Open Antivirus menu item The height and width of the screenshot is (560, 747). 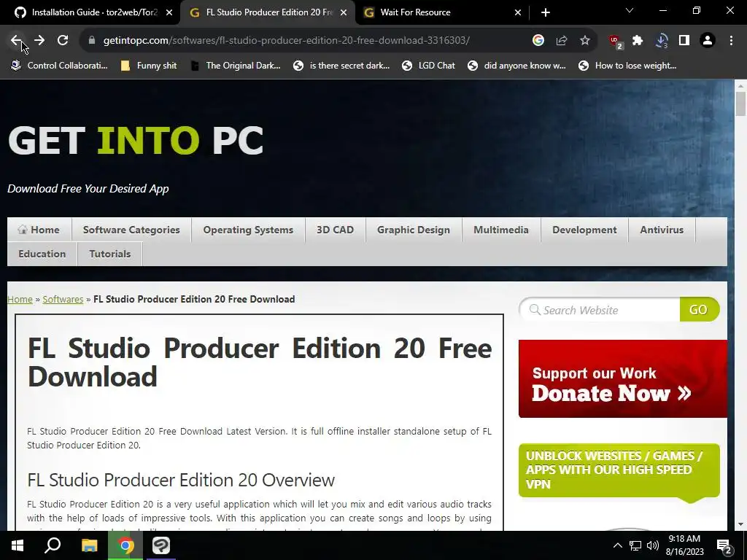(662, 230)
